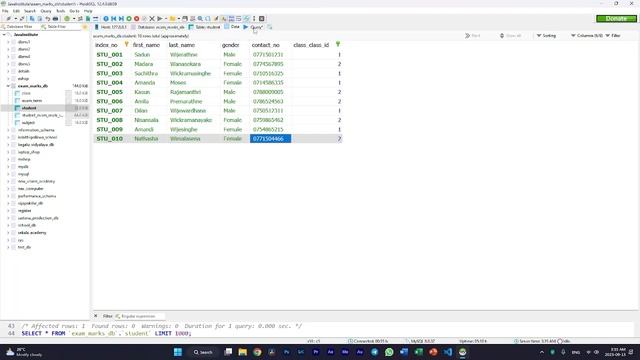Click the magnifier Find icon in toolbar

(x=200, y=19)
